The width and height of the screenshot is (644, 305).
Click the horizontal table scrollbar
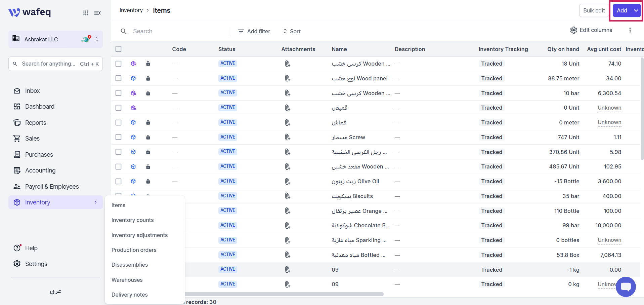coord(284,294)
